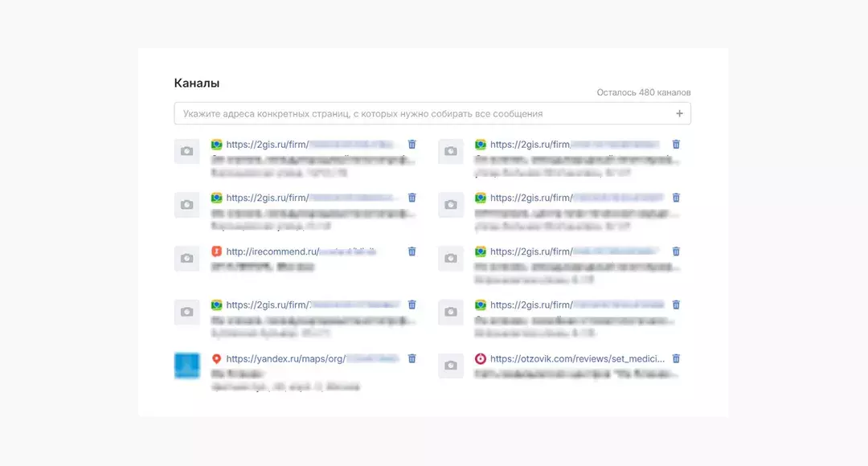Screen dimensions: 868x466
Task: Click the camera placeholder beside the irecommend.ru channel
Action: 186,259
